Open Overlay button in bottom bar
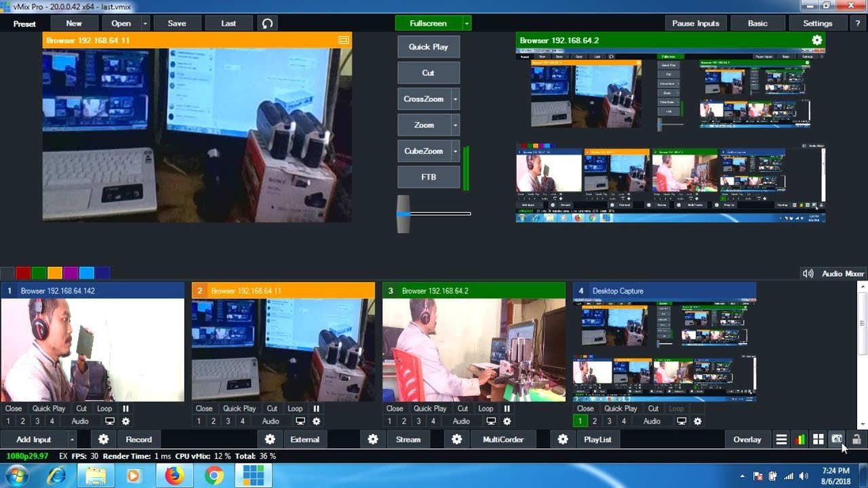The image size is (868, 488). [x=747, y=439]
